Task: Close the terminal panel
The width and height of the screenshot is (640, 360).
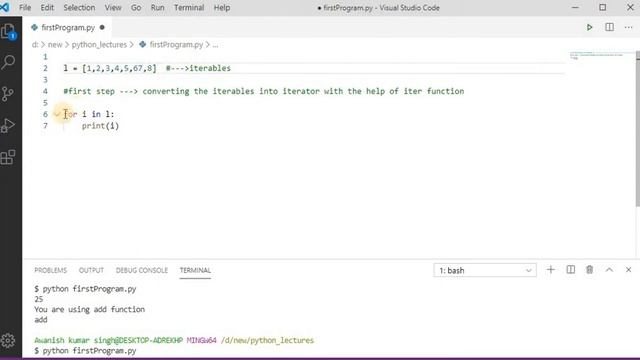Action: pyautogui.click(x=628, y=270)
